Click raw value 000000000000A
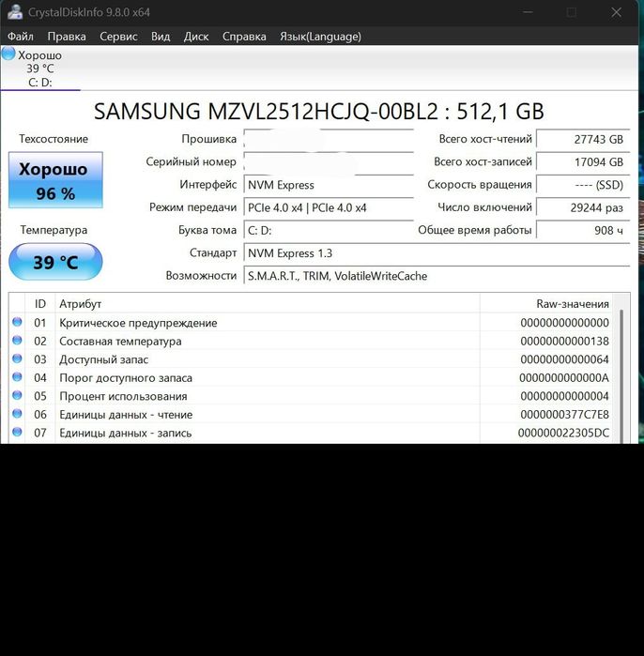Viewport: 644px width, 656px height. click(564, 378)
